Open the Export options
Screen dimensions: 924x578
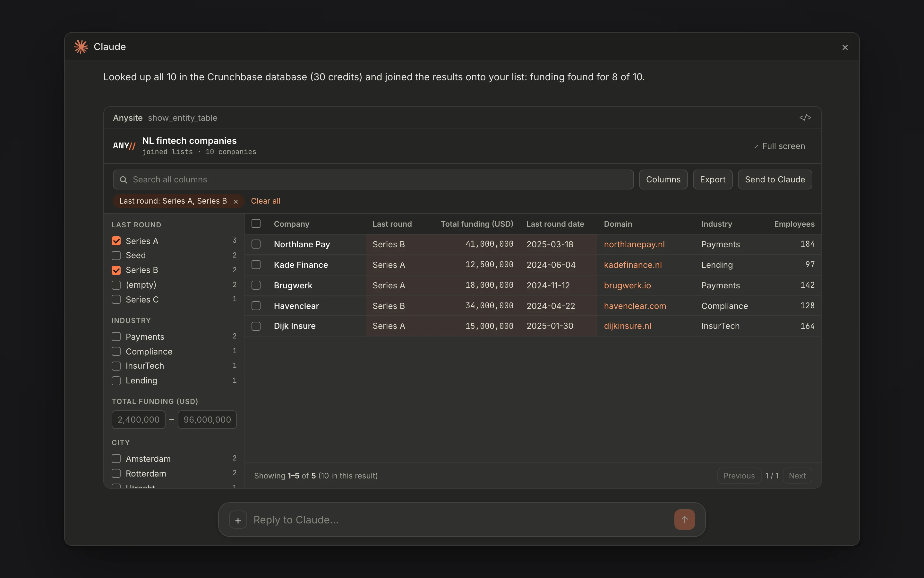(x=713, y=180)
